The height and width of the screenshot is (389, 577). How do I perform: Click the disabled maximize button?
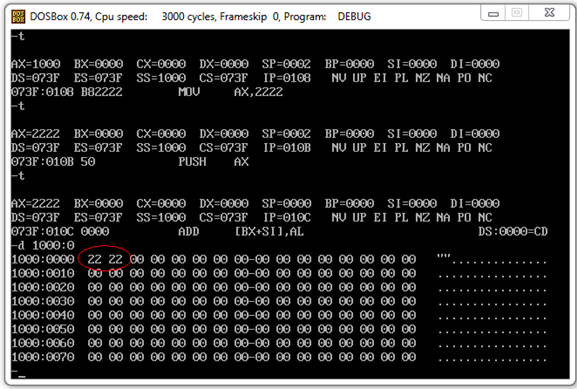[x=517, y=13]
